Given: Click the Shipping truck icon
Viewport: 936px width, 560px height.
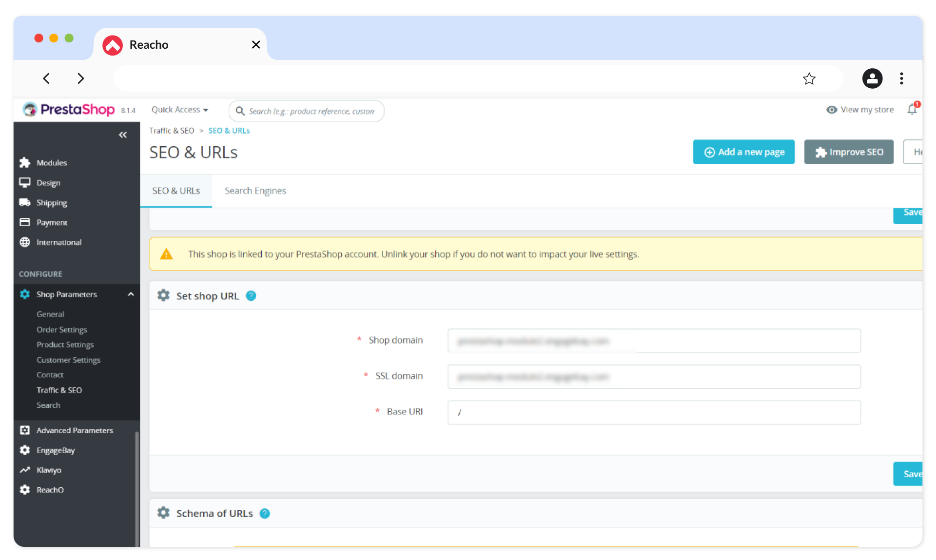Looking at the screenshot, I should [x=25, y=202].
